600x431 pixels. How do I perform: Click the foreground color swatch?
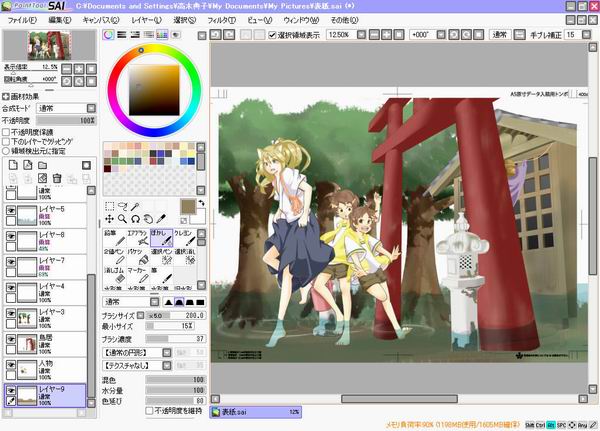point(188,207)
